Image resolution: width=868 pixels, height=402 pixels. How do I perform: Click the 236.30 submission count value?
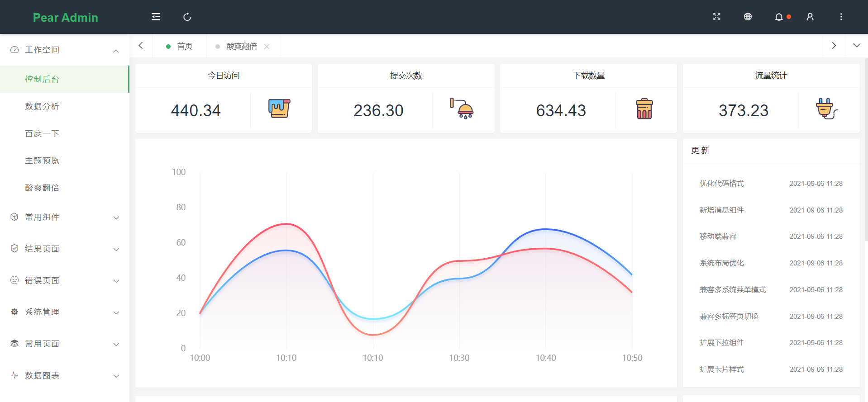pyautogui.click(x=378, y=110)
